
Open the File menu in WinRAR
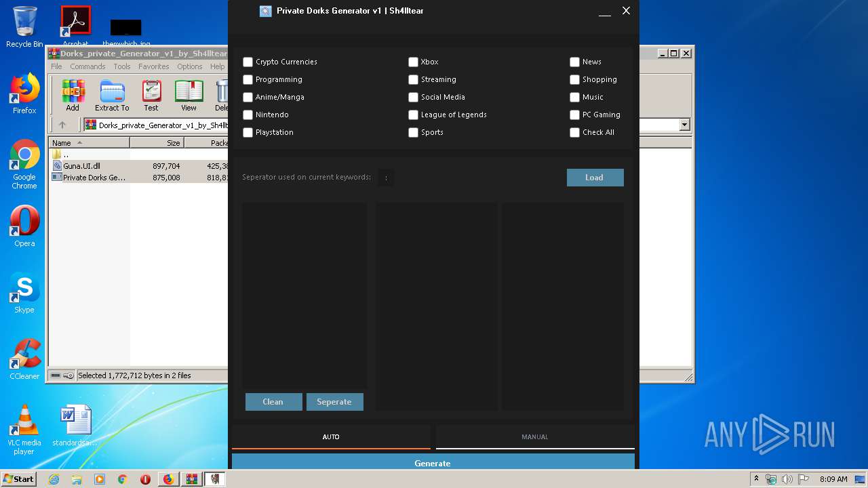[x=56, y=66]
